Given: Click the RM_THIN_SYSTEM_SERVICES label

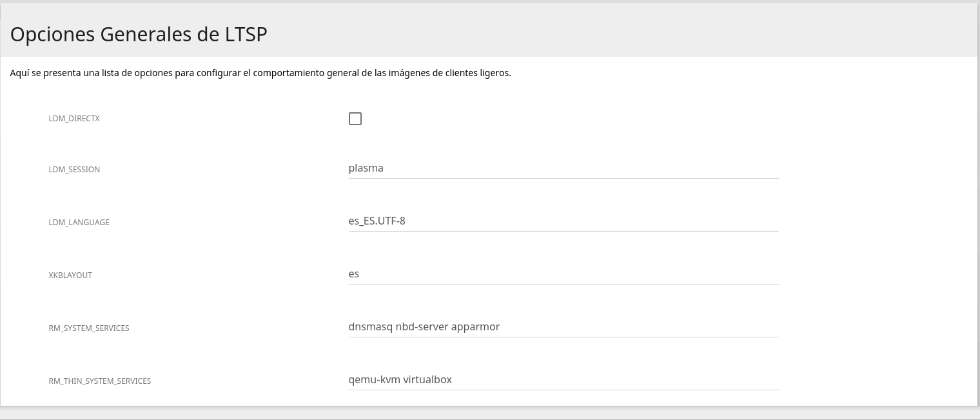Looking at the screenshot, I should click(100, 381).
